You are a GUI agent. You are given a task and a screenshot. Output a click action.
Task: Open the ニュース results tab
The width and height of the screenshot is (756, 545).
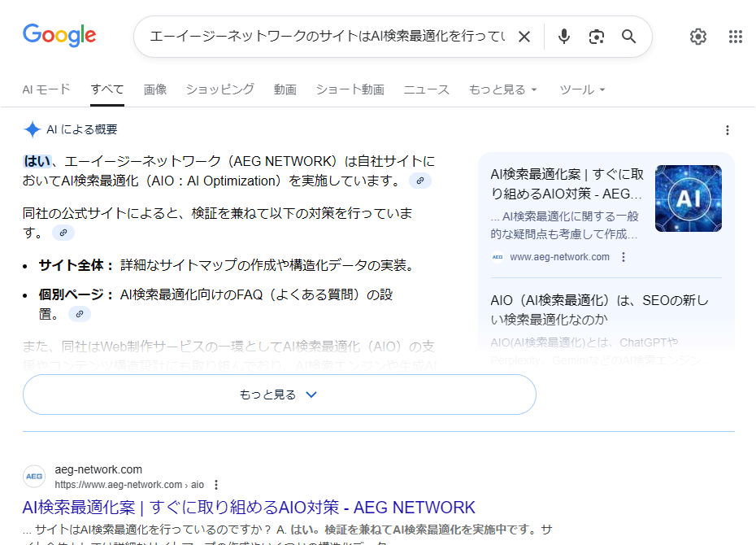pos(426,89)
